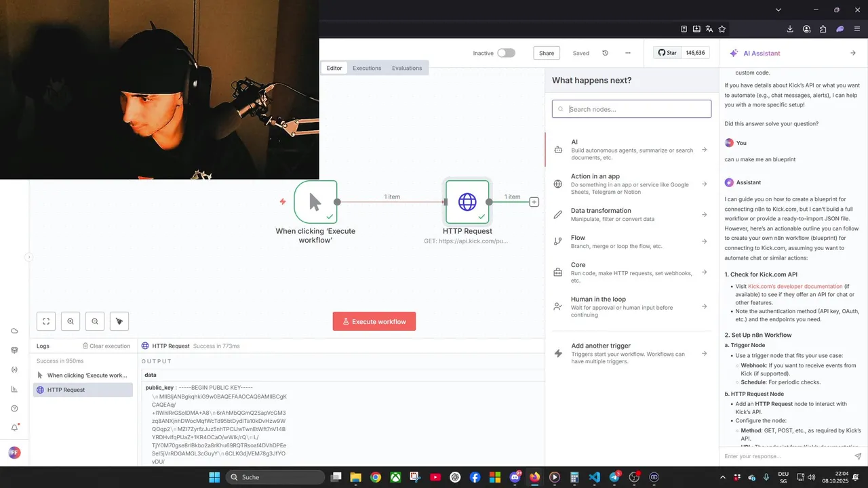The width and height of the screenshot is (868, 488).
Task: Open Visual Studio Code from taskbar
Action: point(594,477)
